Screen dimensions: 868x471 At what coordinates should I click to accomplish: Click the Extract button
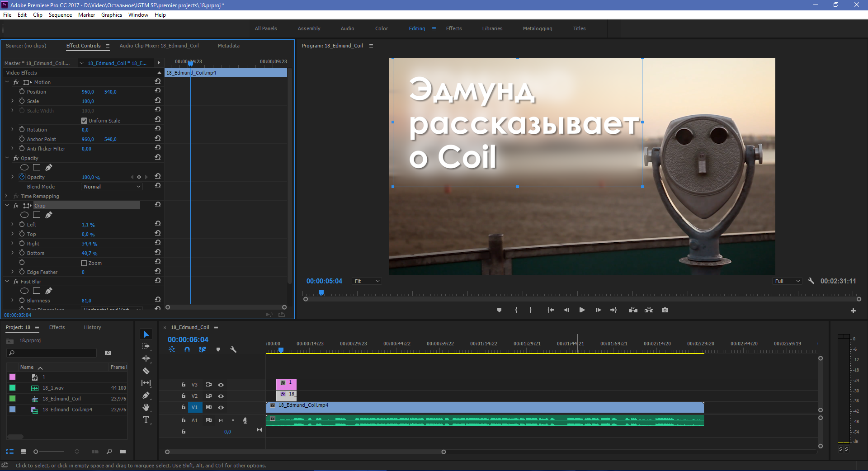click(x=649, y=310)
